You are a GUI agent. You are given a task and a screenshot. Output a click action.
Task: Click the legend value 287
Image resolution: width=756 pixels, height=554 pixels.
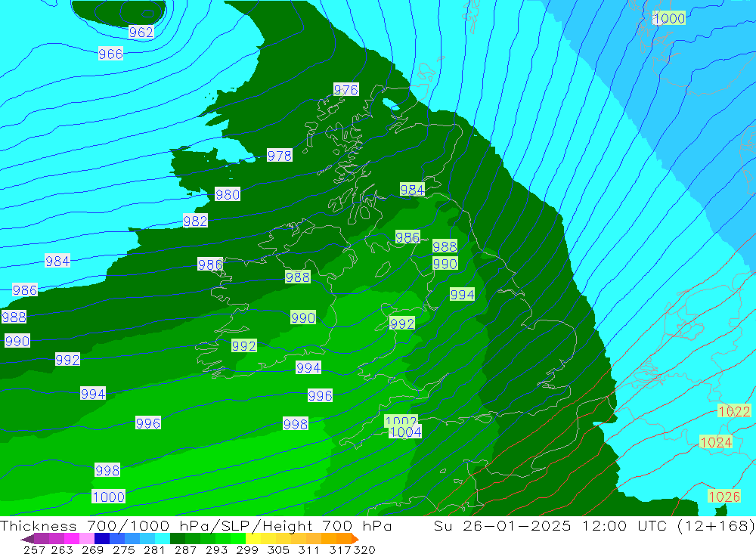(185, 549)
